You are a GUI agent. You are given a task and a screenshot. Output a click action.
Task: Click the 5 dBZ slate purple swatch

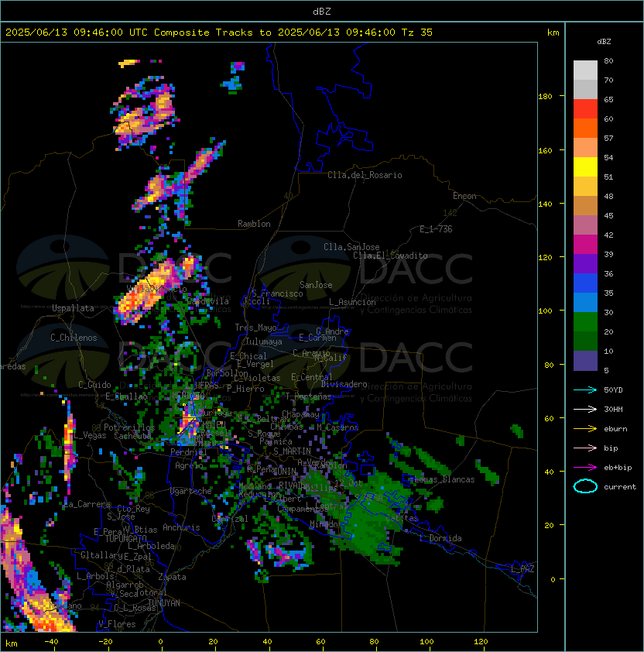(585, 361)
